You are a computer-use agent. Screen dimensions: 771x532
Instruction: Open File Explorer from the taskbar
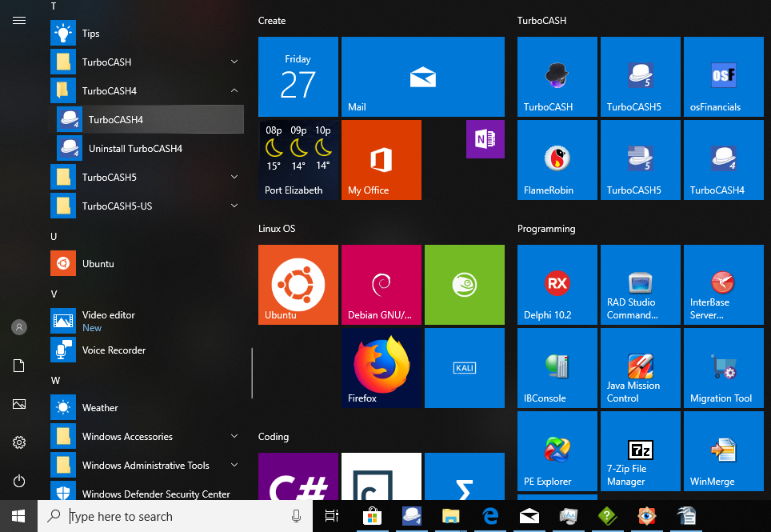click(450, 516)
